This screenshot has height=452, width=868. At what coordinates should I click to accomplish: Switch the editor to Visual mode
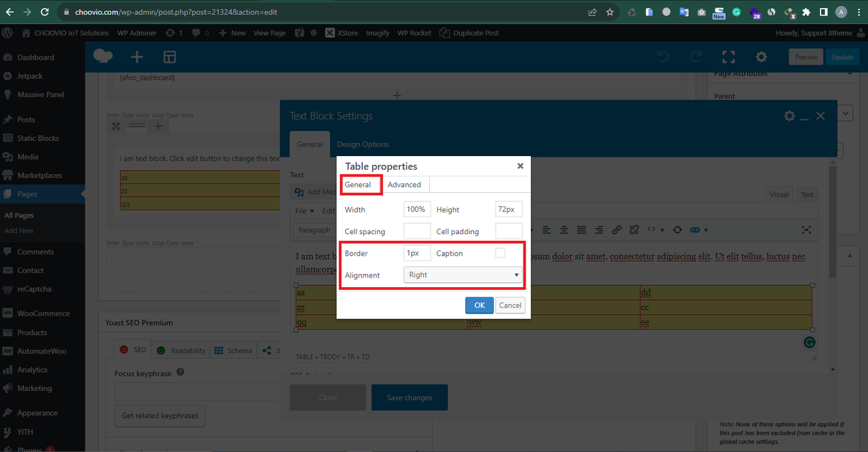coord(779,195)
